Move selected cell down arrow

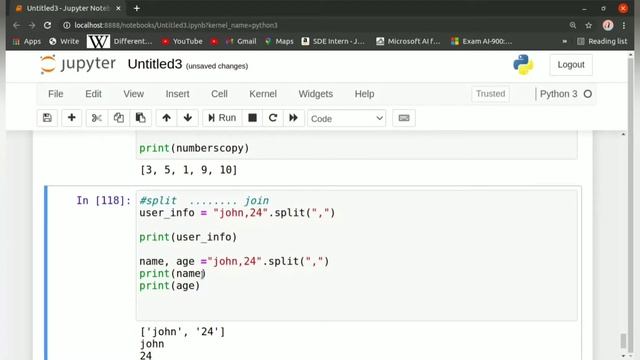pyautogui.click(x=188, y=118)
